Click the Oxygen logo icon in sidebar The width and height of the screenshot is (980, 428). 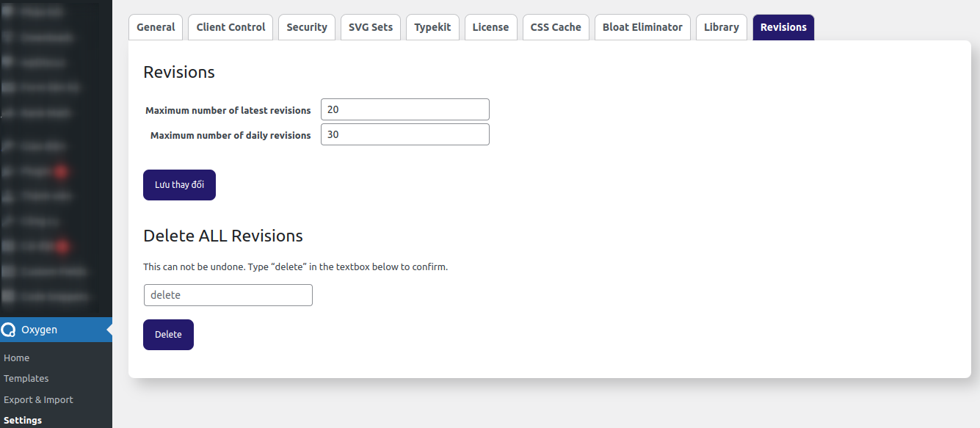click(9, 330)
